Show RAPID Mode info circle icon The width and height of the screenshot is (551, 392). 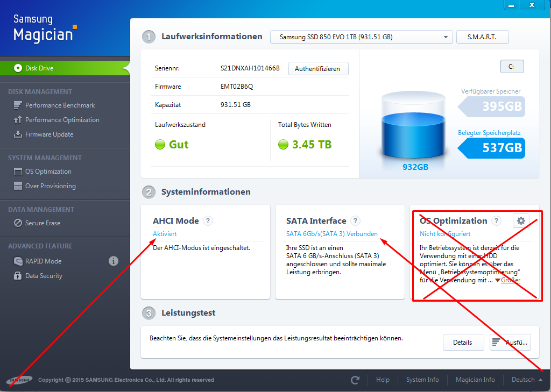click(x=113, y=261)
